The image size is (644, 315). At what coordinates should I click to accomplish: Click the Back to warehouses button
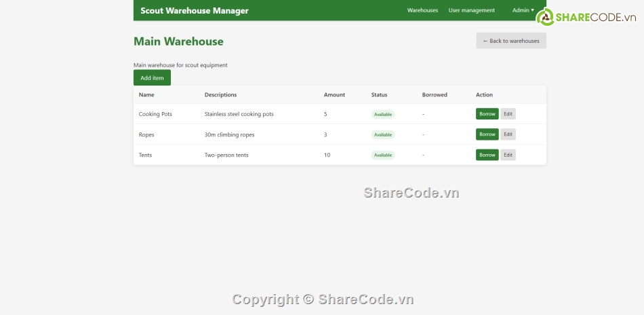(510, 41)
